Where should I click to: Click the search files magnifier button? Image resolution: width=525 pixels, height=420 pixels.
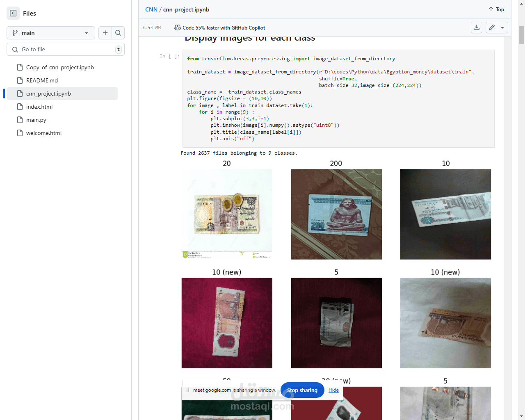click(118, 33)
